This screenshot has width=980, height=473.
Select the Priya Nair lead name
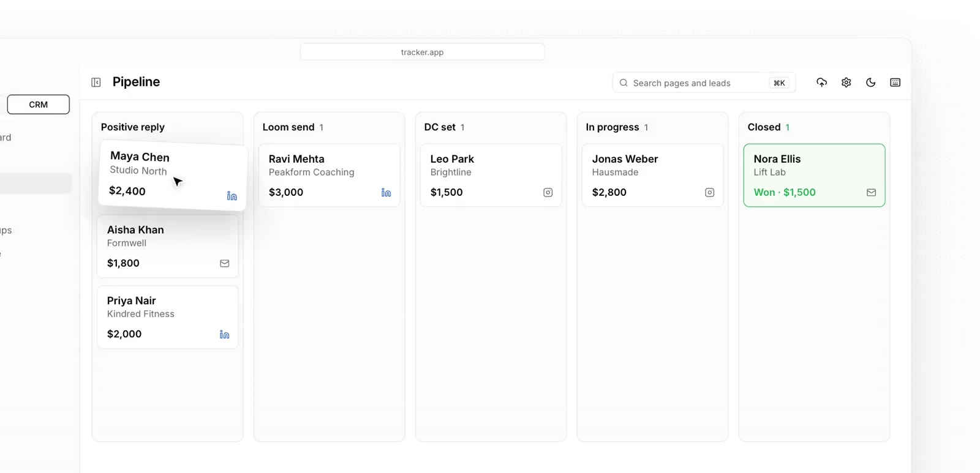pos(132,301)
